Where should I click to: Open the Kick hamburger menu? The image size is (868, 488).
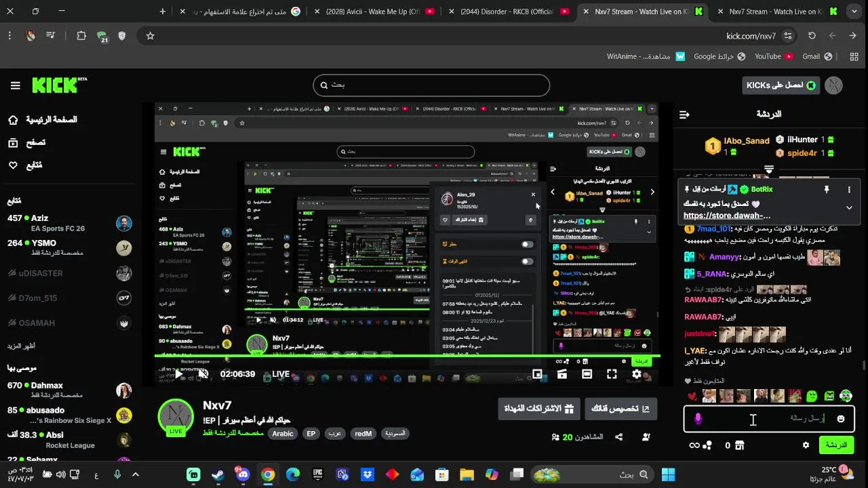point(15,85)
